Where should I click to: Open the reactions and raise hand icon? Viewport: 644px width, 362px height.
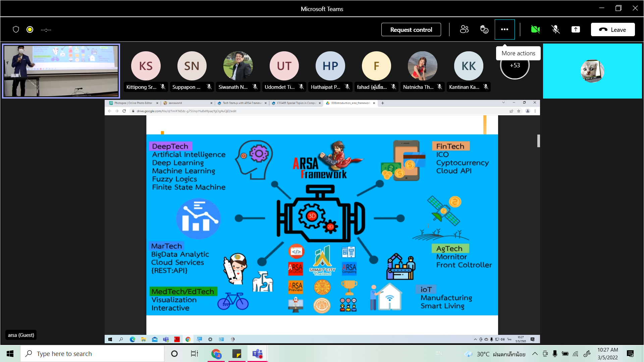pyautogui.click(x=484, y=29)
